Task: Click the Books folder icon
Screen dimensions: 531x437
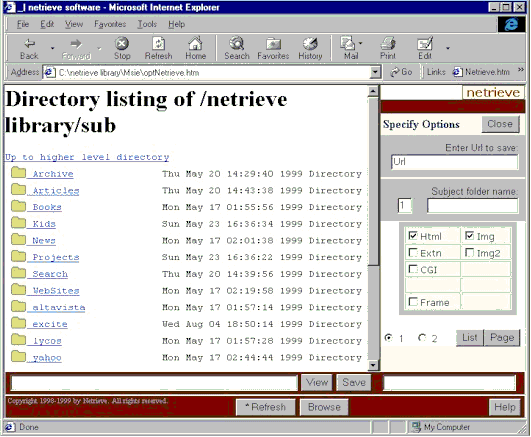Action: pyautogui.click(x=18, y=206)
